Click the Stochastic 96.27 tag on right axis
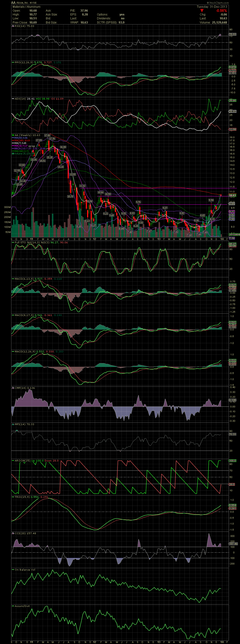240x644 pixels. tap(232, 244)
